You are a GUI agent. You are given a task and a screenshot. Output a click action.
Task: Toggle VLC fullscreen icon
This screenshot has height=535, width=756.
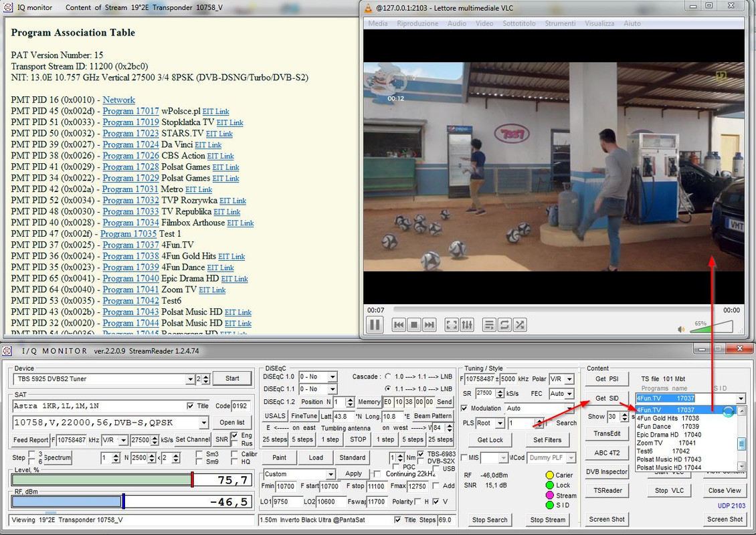coord(452,325)
